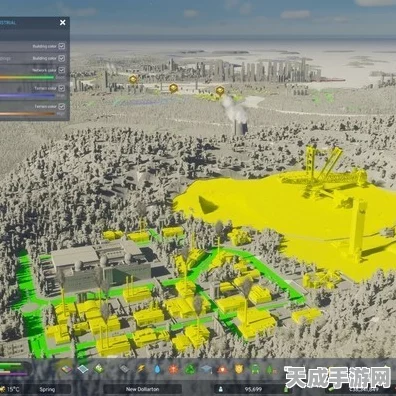Toggle the Network color checkbox
This screenshot has height=396, width=396.
point(62,70)
